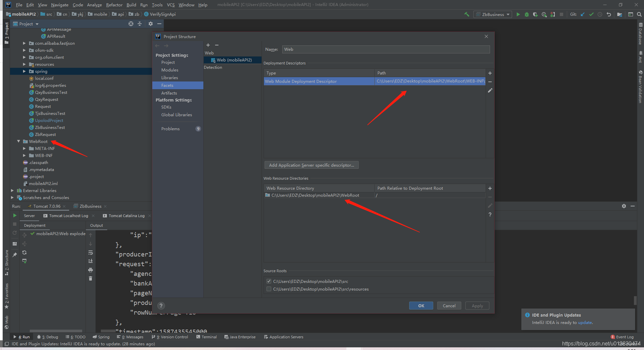Confirm the dialog with OK
Image resolution: width=644 pixels, height=350 pixels.
(x=421, y=306)
